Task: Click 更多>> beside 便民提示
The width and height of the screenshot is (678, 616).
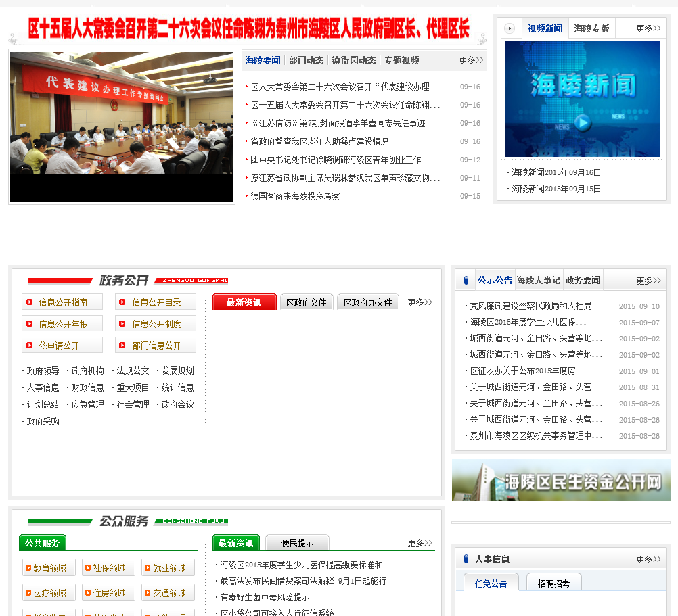Action: click(x=420, y=543)
